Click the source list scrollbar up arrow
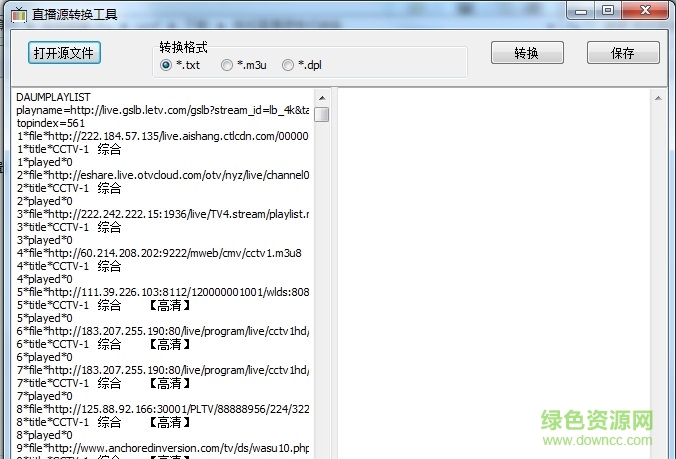The height and width of the screenshot is (459, 676). coord(321,96)
